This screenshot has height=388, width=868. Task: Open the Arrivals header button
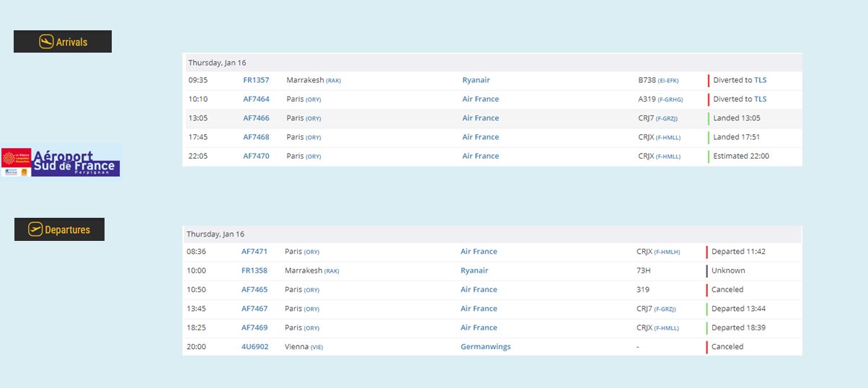(63, 42)
